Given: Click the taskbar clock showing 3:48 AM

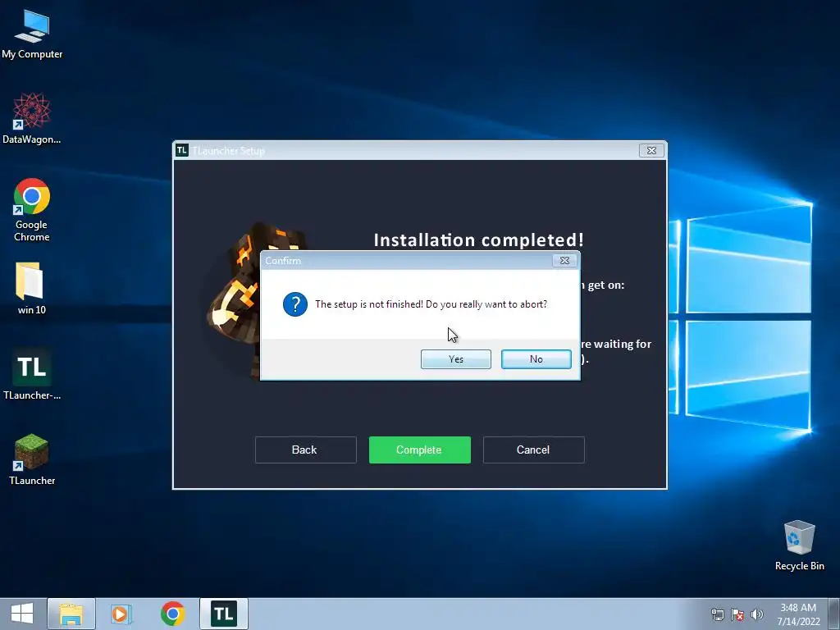Looking at the screenshot, I should [x=798, y=614].
